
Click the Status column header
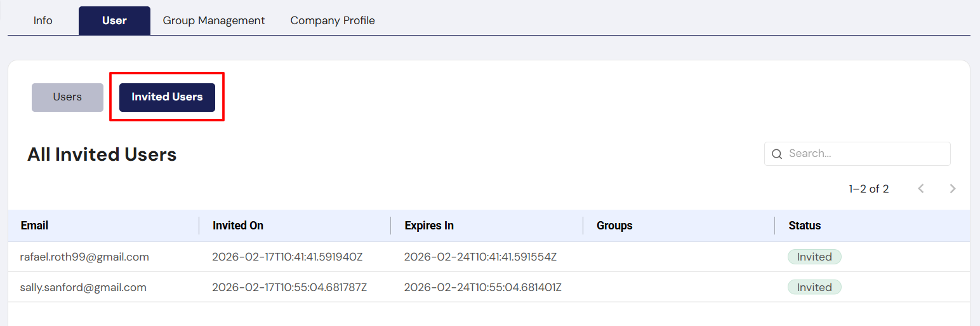pyautogui.click(x=804, y=226)
